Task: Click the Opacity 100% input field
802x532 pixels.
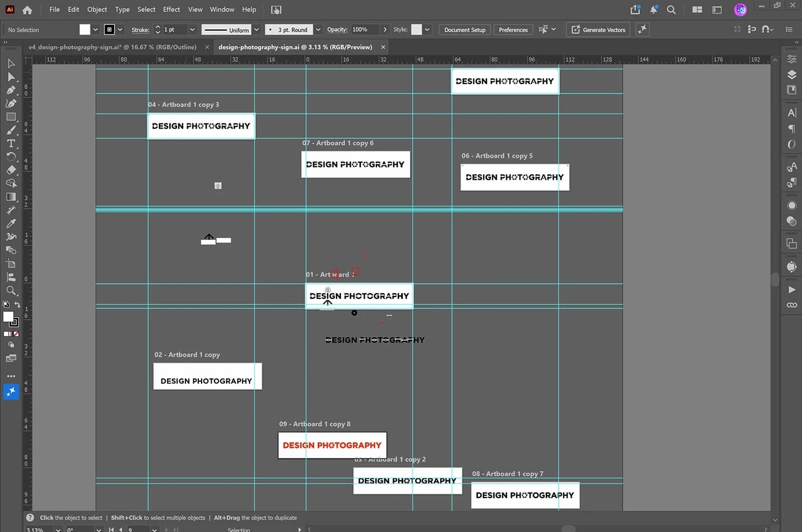Action: point(365,29)
